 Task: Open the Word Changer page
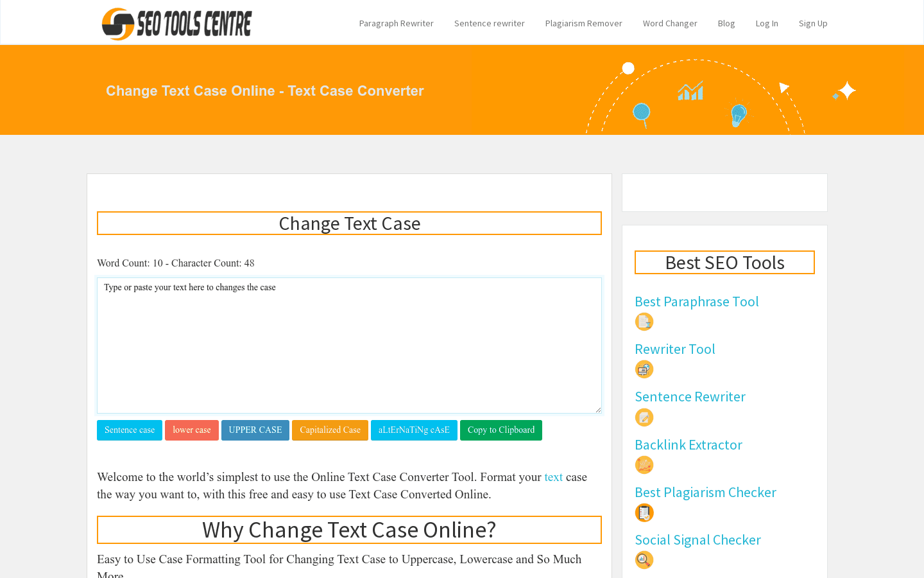[x=670, y=23]
